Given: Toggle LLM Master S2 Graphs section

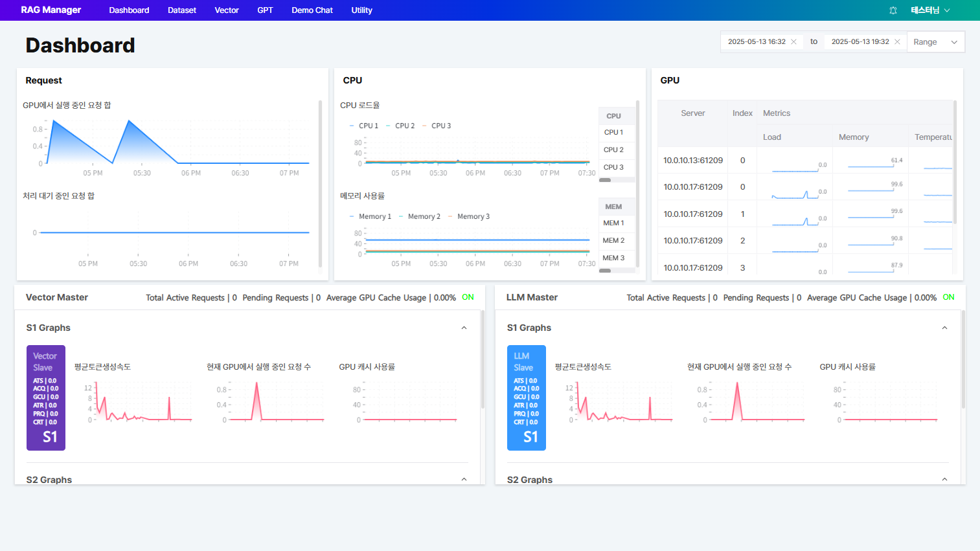Looking at the screenshot, I should 944,479.
